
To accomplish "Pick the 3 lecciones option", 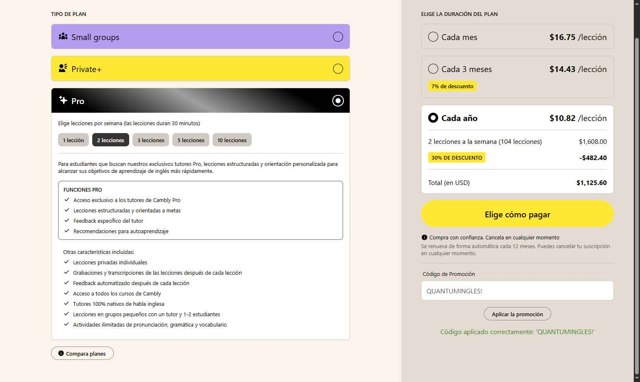I will tap(151, 140).
